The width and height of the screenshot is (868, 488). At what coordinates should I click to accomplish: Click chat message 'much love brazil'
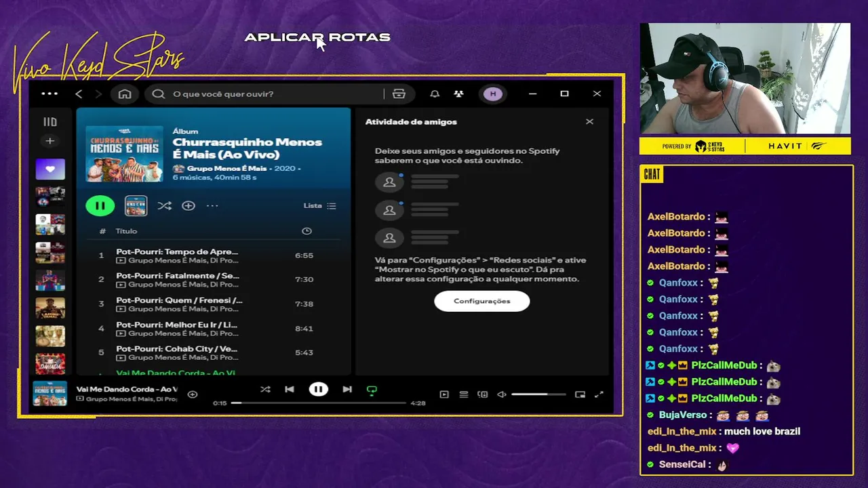coord(762,431)
